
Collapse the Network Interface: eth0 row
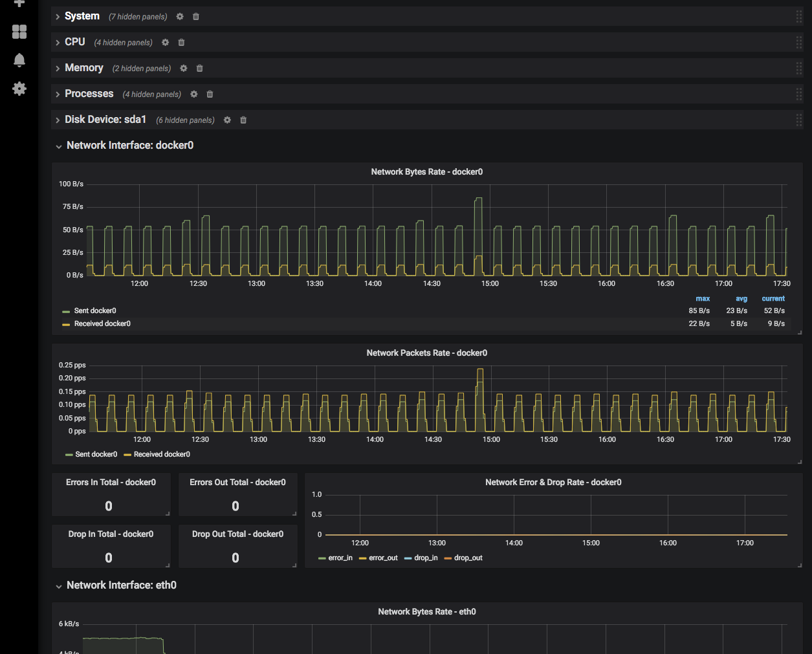tap(121, 585)
